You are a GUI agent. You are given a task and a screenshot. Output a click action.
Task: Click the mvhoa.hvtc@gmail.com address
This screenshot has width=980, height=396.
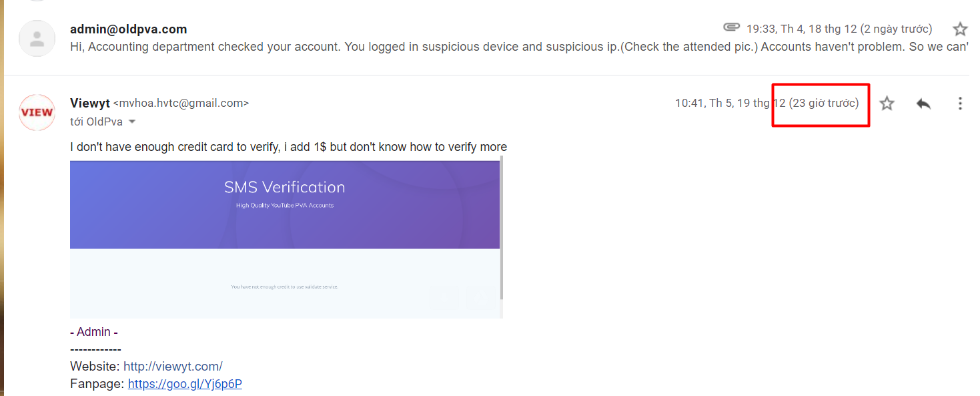181,104
